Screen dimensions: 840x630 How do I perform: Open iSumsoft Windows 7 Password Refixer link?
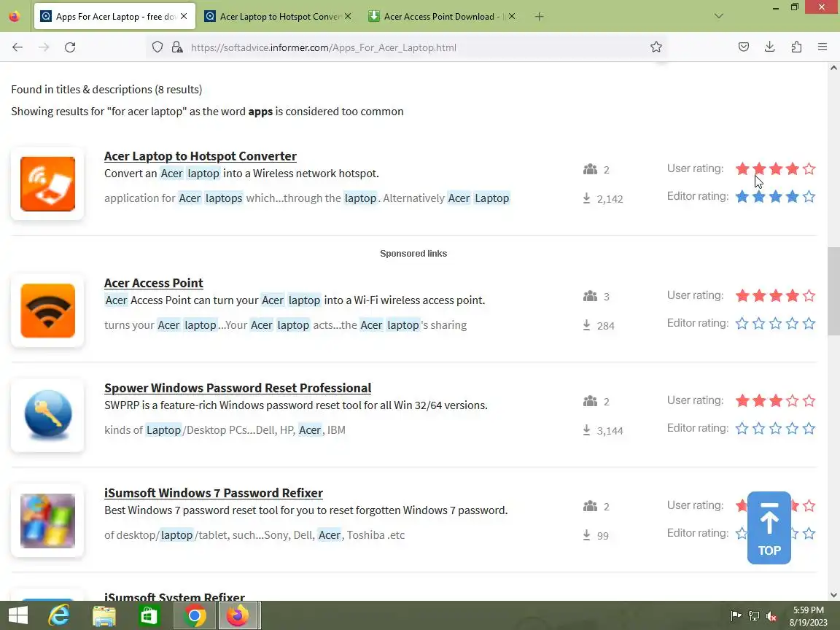(x=214, y=493)
